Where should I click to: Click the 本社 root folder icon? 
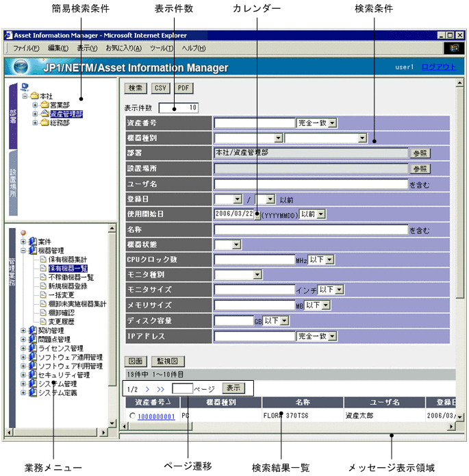click(x=35, y=96)
